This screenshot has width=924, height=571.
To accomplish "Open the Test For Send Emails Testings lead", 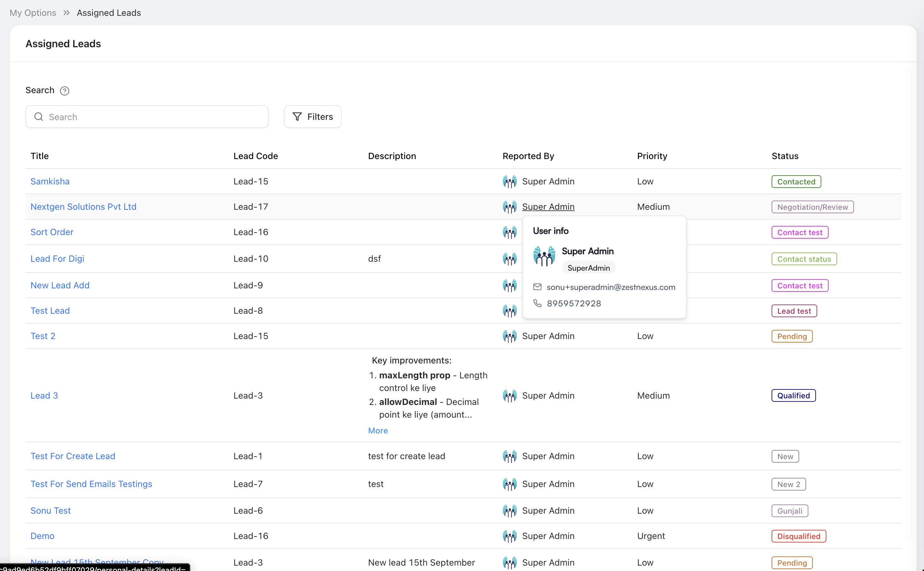I will (x=91, y=484).
